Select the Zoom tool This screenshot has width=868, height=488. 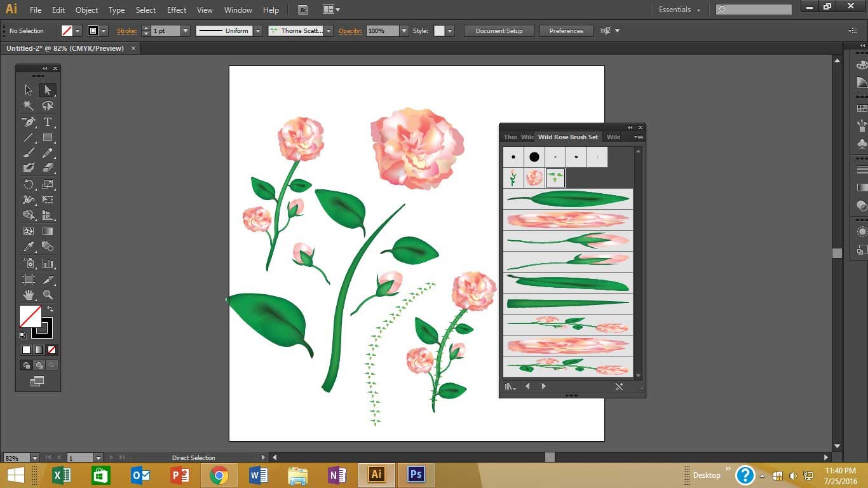[49, 295]
